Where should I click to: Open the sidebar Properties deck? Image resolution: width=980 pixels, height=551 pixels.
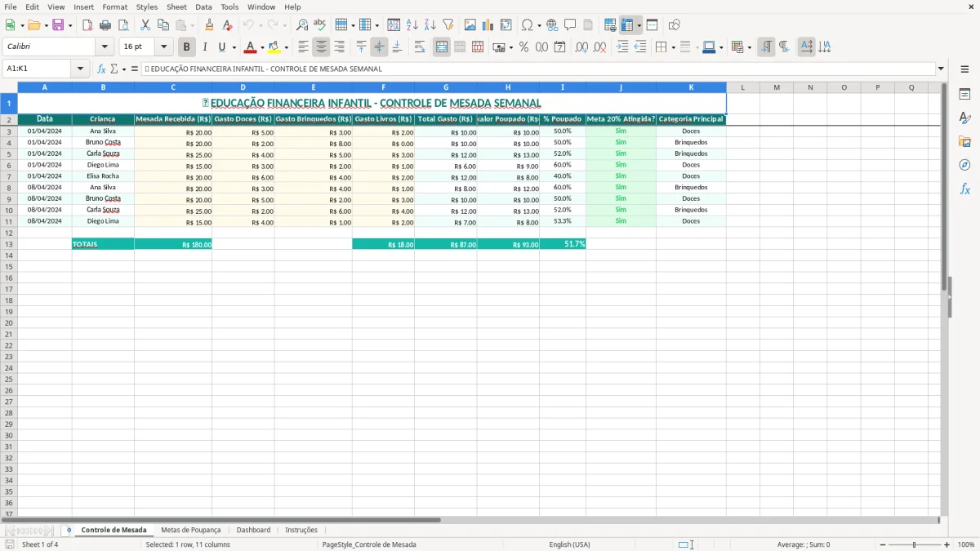point(964,94)
